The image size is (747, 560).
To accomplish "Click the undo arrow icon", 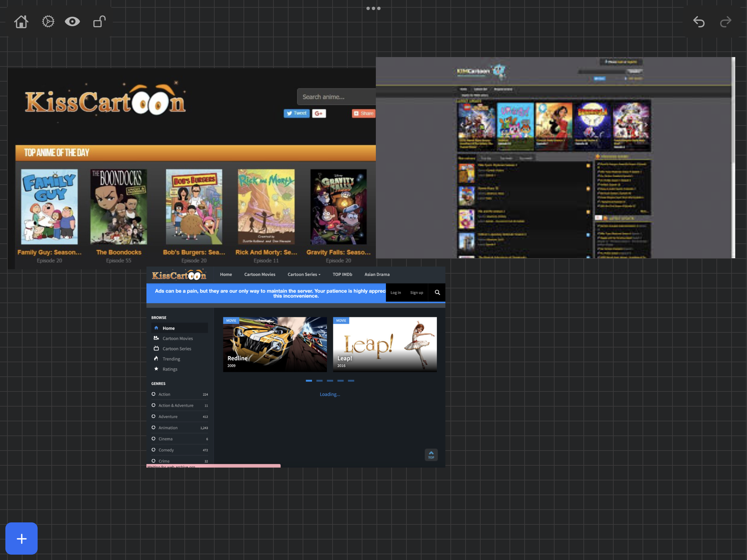I will click(699, 22).
